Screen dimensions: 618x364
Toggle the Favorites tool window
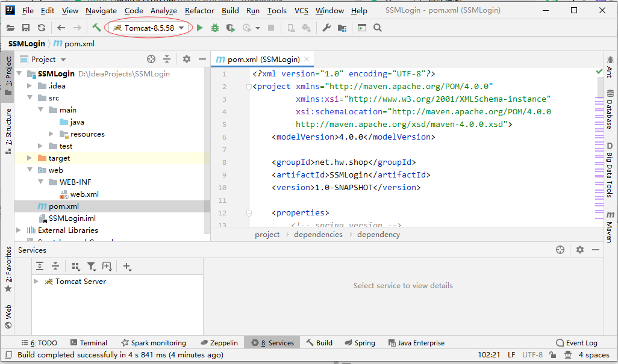click(8, 269)
